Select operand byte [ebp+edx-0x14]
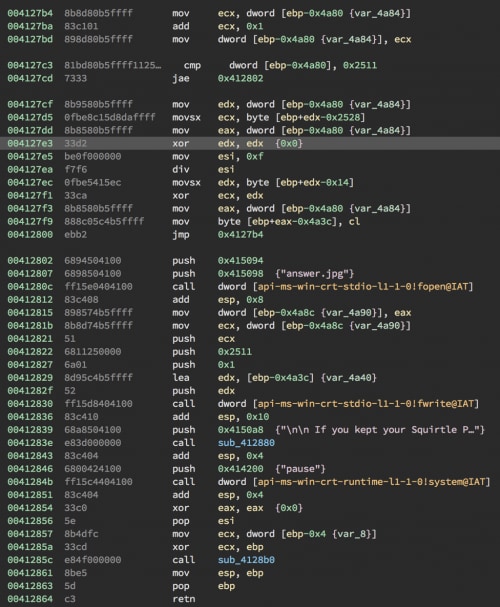 (300, 182)
